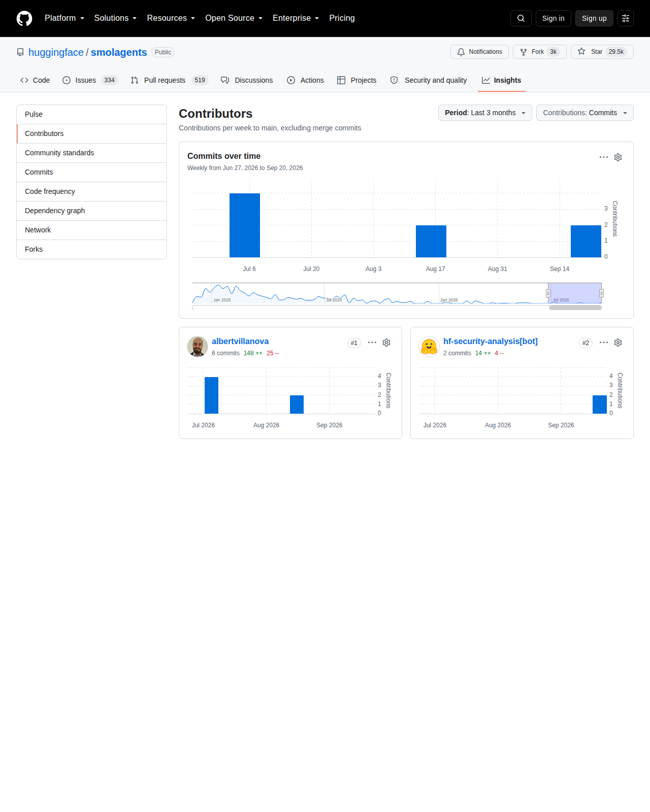
Task: Open the Pull requests tab
Action: (169, 80)
